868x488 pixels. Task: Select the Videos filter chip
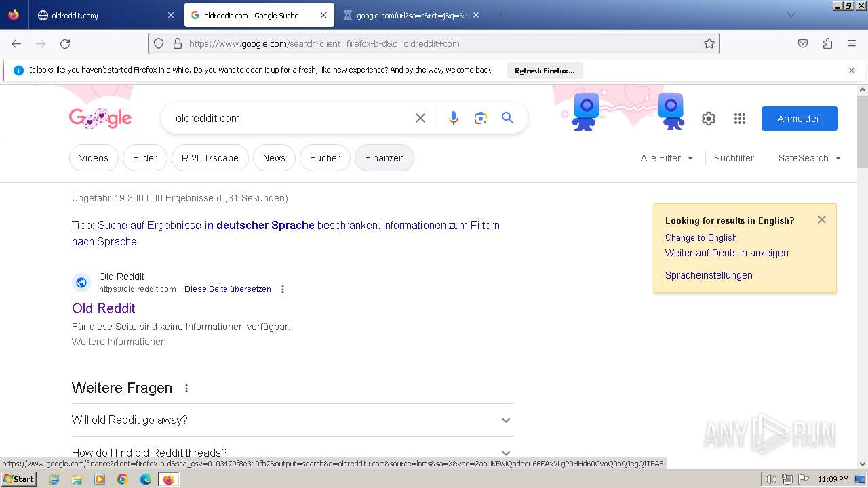(x=94, y=158)
